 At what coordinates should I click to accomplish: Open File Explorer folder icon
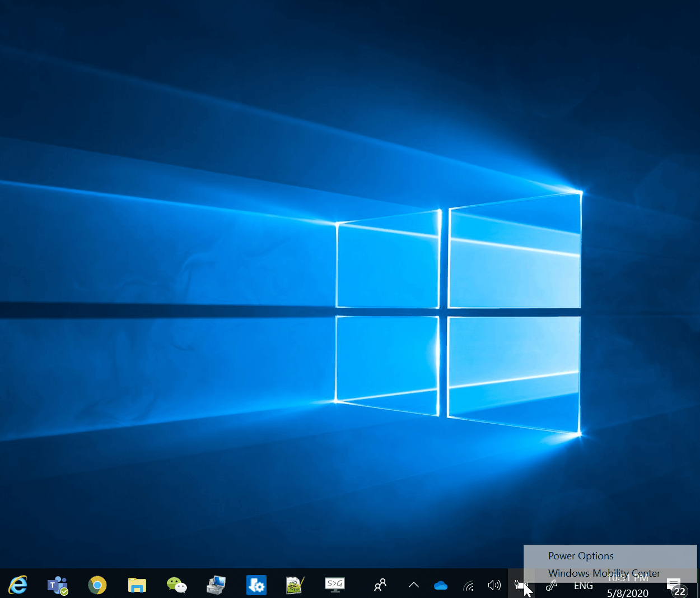click(137, 585)
